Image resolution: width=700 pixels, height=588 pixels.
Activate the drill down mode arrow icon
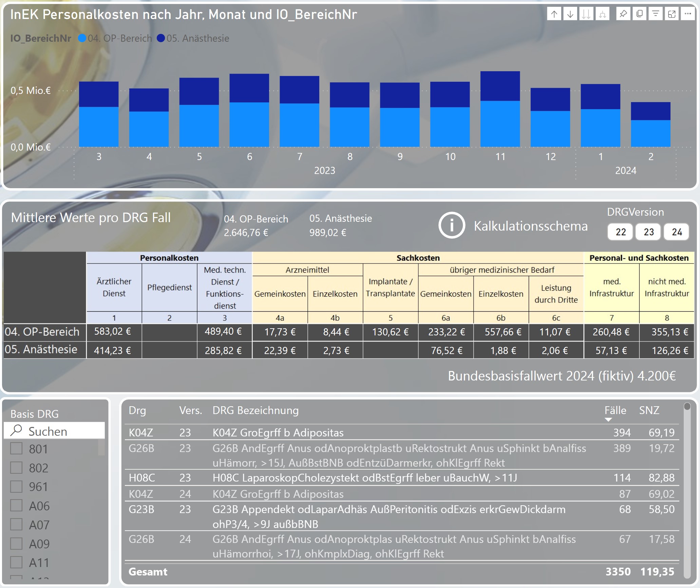pos(570,14)
